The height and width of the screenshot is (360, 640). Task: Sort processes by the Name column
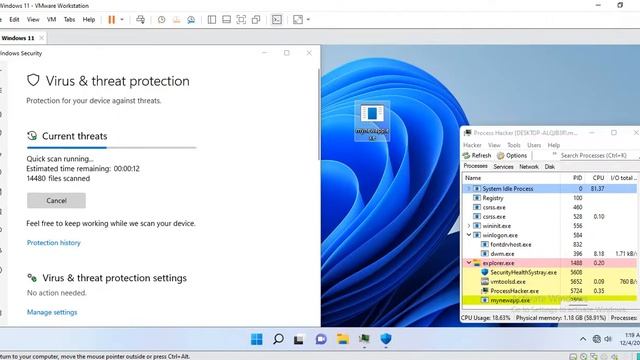(511, 178)
